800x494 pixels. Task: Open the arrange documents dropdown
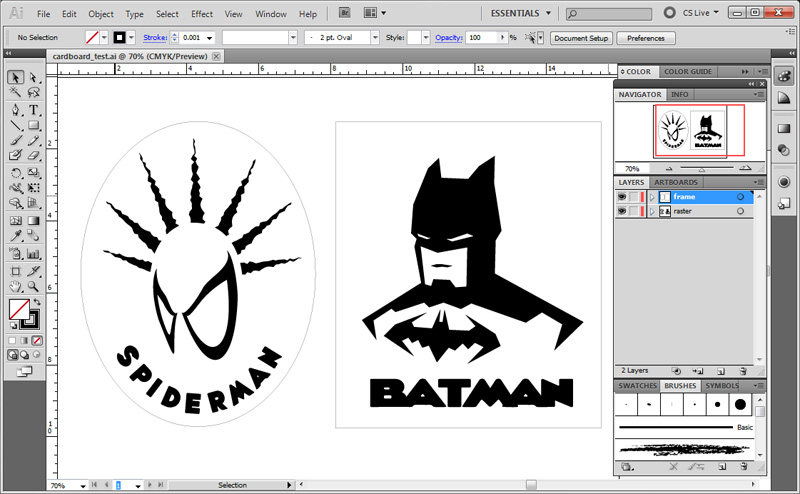tap(374, 13)
